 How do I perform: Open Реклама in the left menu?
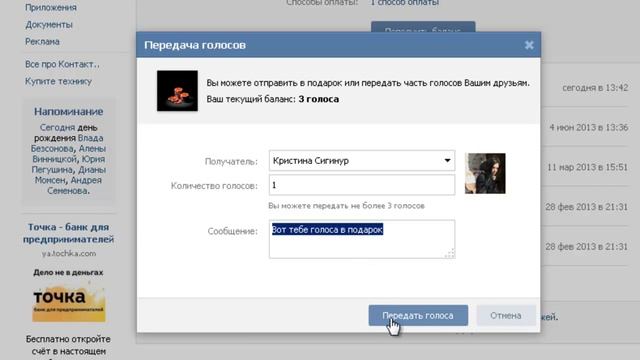(42, 42)
